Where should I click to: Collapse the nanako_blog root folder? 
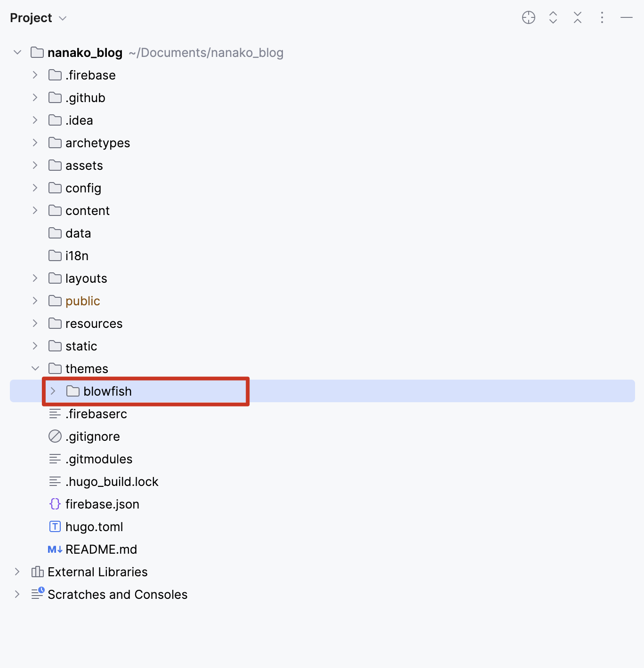[x=17, y=53]
